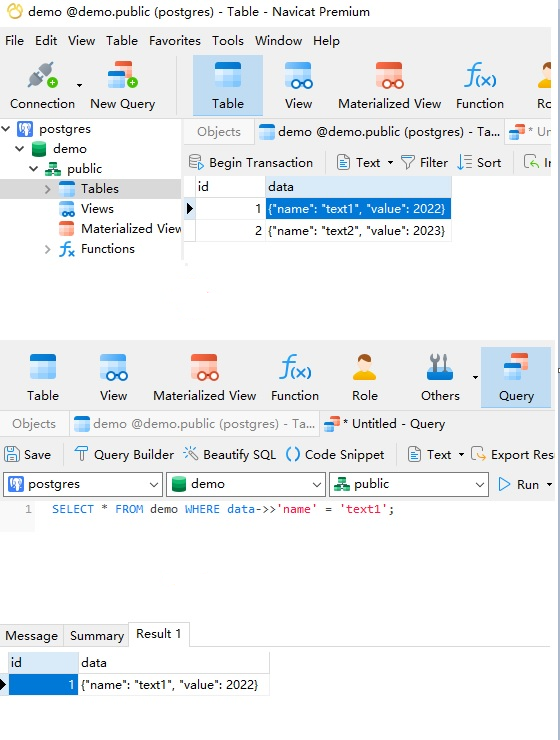Open the Run dropdown arrow
This screenshot has width=560, height=740.
click(549, 484)
